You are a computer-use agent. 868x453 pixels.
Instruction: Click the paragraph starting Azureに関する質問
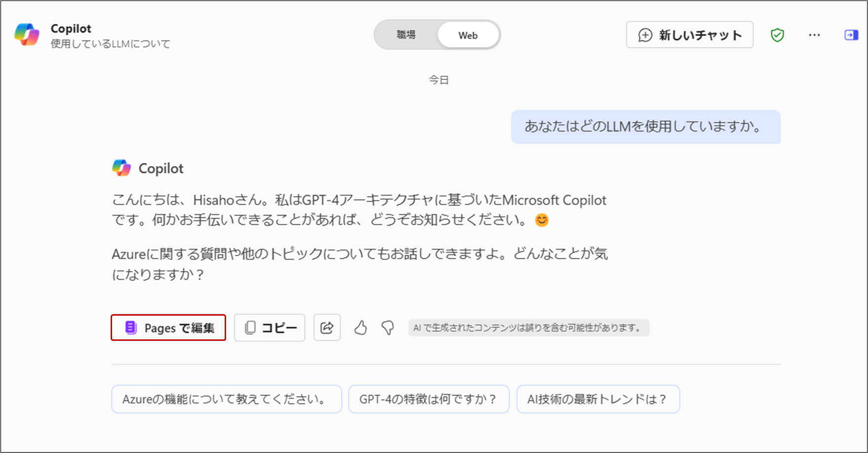point(360,264)
